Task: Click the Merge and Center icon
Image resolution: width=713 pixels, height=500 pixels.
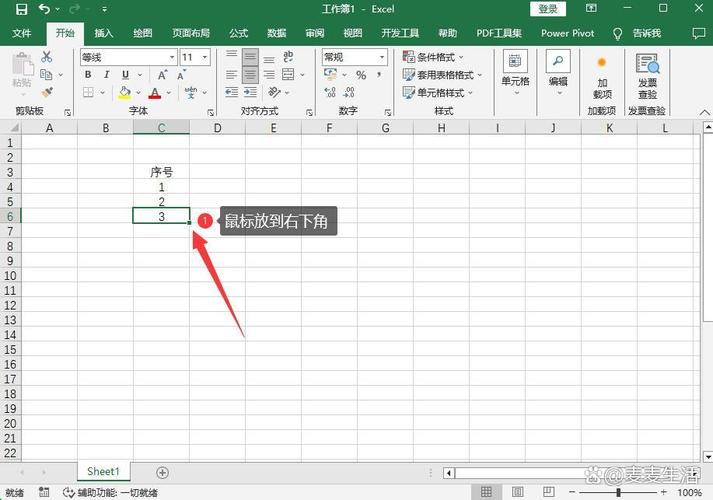Action: pyautogui.click(x=288, y=75)
